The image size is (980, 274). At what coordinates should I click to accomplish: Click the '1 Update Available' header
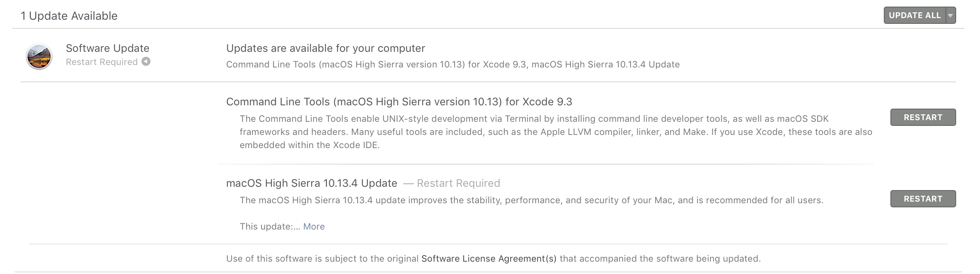(x=69, y=16)
